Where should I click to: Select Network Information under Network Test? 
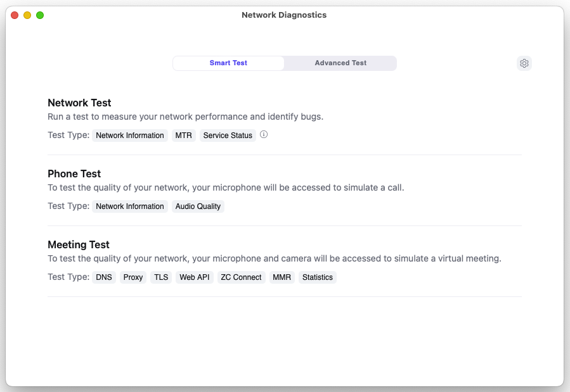point(130,135)
